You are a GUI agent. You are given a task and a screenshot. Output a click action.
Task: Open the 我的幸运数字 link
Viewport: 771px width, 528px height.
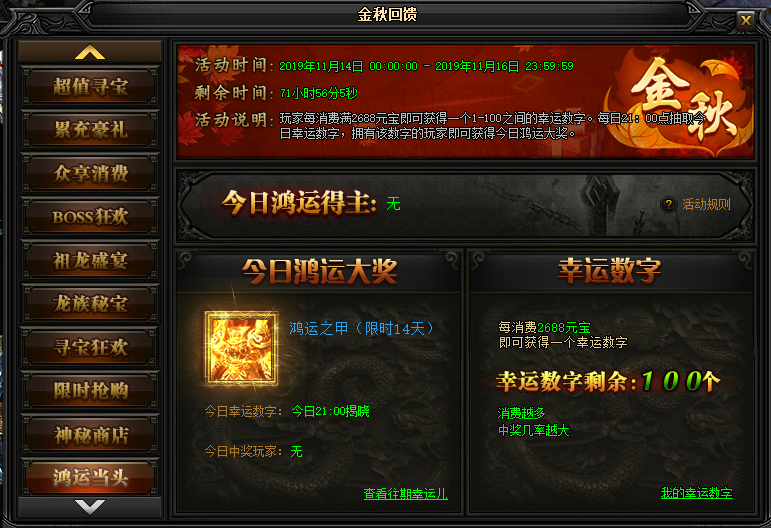coord(697,493)
